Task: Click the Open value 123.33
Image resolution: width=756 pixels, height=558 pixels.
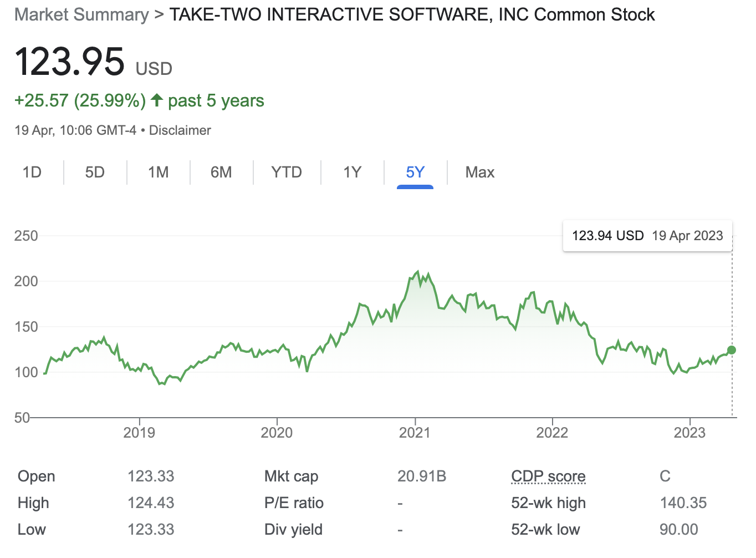Action: pos(151,476)
